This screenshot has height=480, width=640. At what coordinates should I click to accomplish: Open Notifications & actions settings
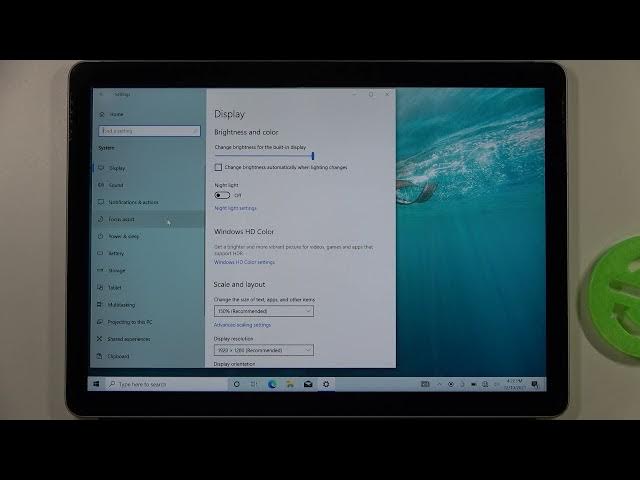(149, 202)
